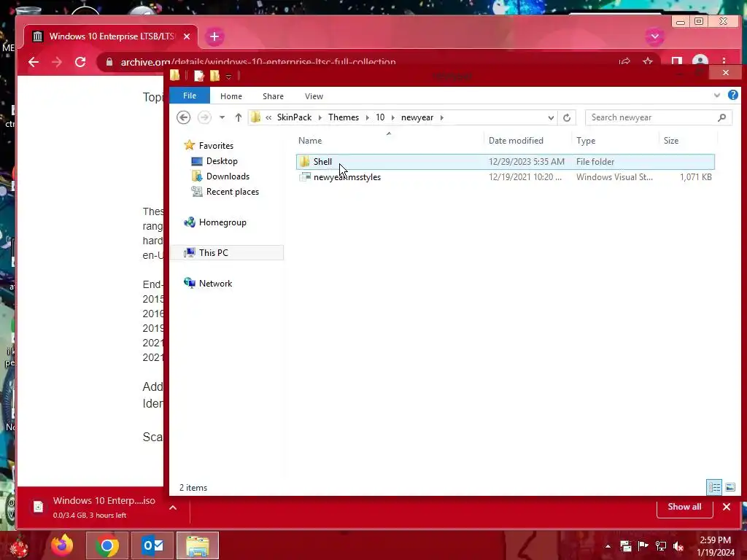The image size is (747, 560).
Task: Reload the archive.org page
Action: pyautogui.click(x=80, y=62)
